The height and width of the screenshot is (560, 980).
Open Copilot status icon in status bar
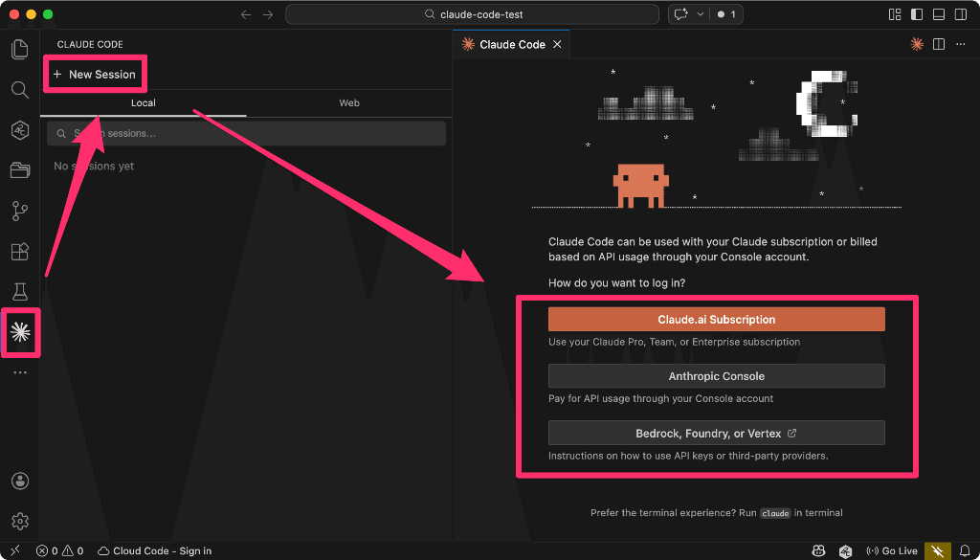(818, 550)
